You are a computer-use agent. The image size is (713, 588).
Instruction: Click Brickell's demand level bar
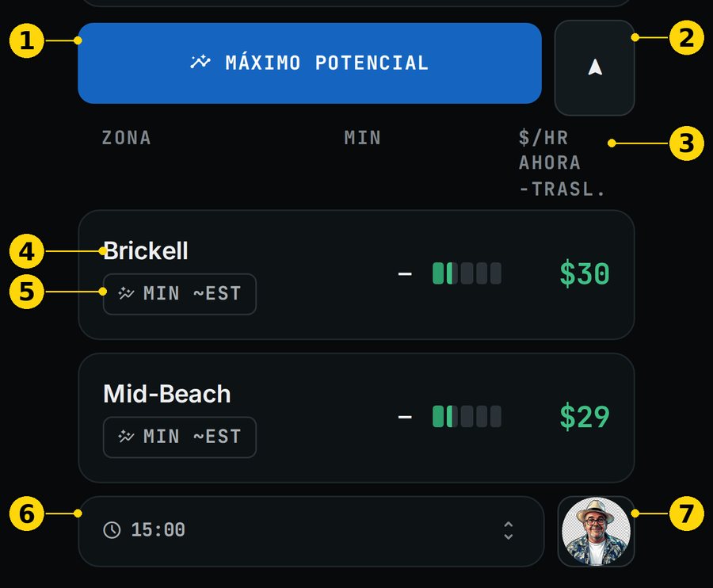point(467,273)
